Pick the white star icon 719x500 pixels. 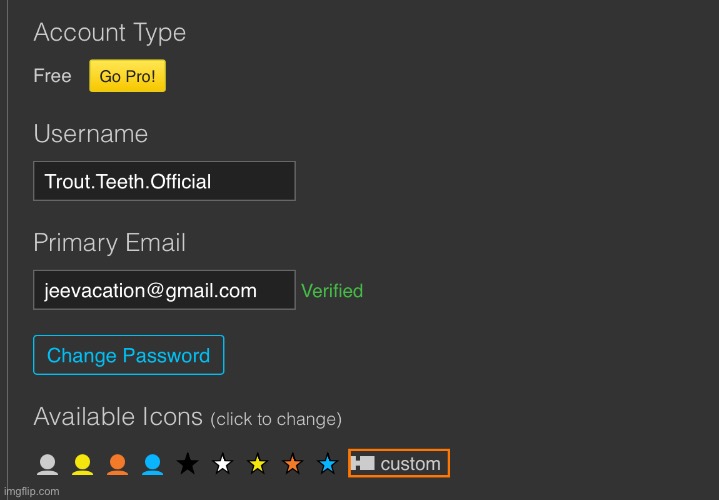coord(223,464)
